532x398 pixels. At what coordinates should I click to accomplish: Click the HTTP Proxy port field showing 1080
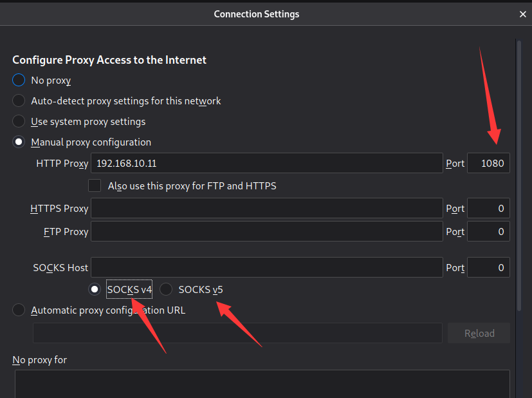[x=488, y=164]
